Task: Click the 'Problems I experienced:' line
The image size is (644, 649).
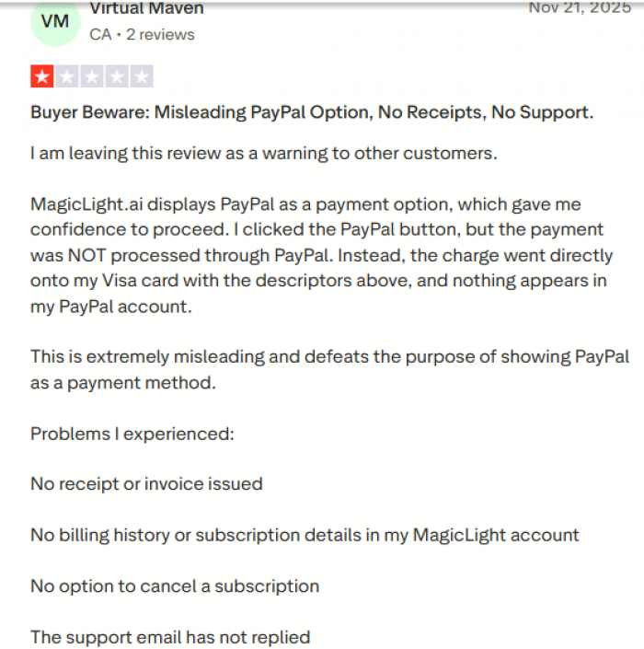Action: (x=132, y=433)
